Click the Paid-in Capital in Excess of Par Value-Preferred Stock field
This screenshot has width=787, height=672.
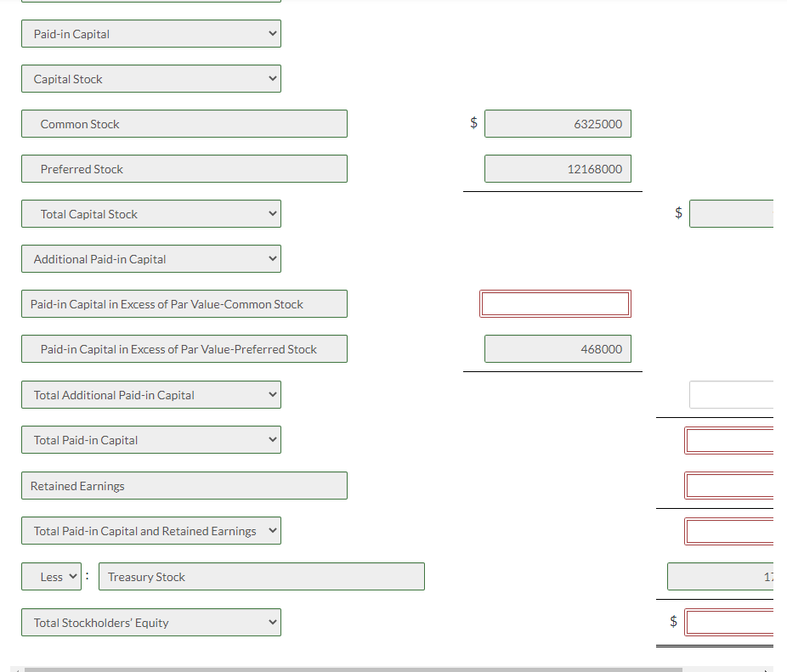pyautogui.click(x=184, y=349)
